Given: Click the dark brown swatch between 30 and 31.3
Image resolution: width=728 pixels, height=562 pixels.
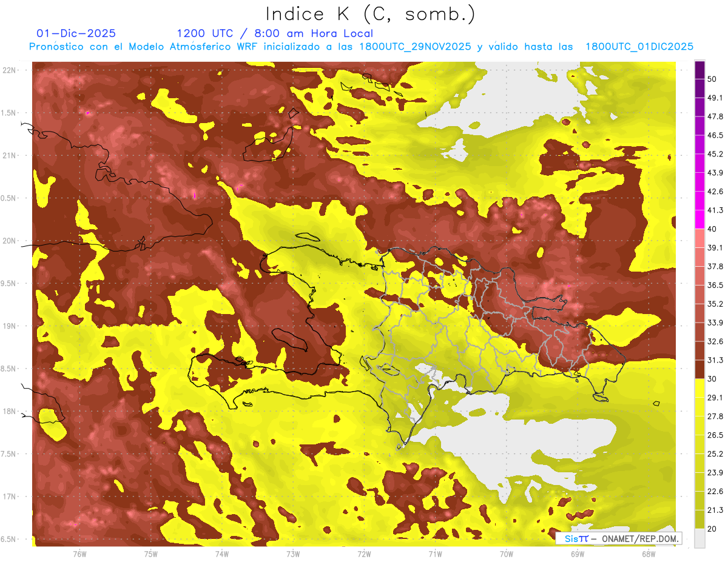Looking at the screenshot, I should click(x=699, y=369).
